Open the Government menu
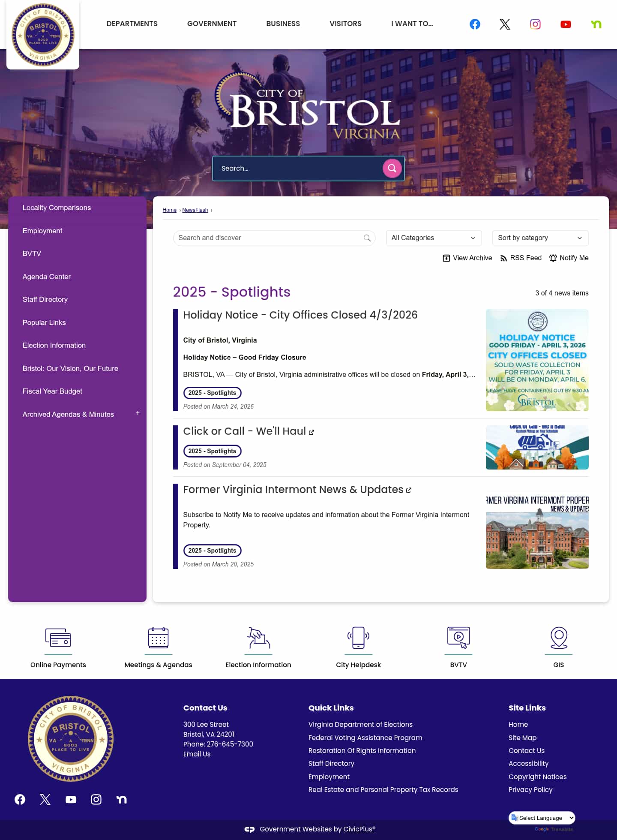This screenshot has width=617, height=840. [212, 24]
